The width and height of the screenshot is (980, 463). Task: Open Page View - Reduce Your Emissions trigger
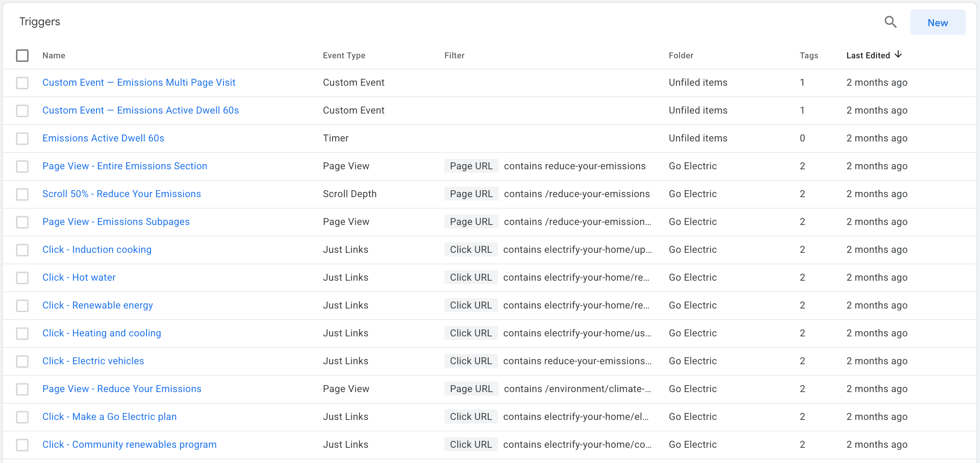click(x=122, y=389)
